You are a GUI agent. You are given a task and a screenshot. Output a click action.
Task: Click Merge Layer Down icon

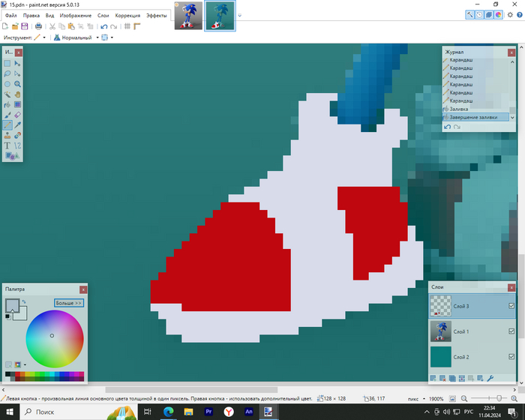click(462, 379)
